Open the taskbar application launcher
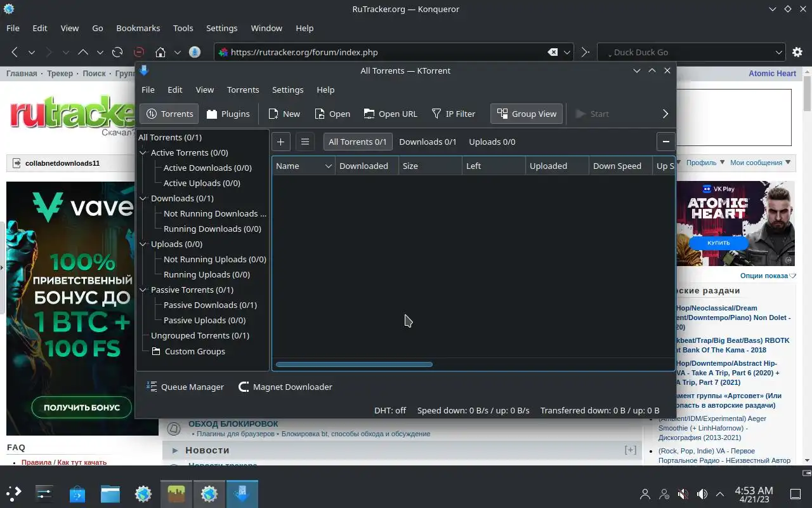 pyautogui.click(x=14, y=493)
